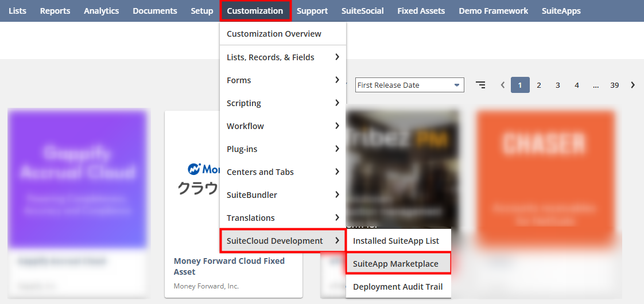Open Money Forward Cloud Fixed Asset link

coord(229,266)
